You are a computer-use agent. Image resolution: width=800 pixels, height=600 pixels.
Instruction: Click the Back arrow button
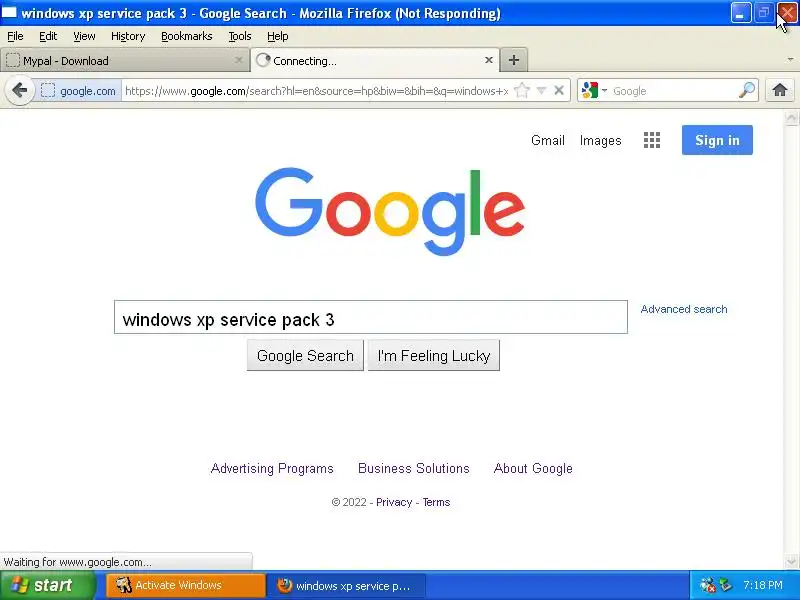[x=19, y=90]
